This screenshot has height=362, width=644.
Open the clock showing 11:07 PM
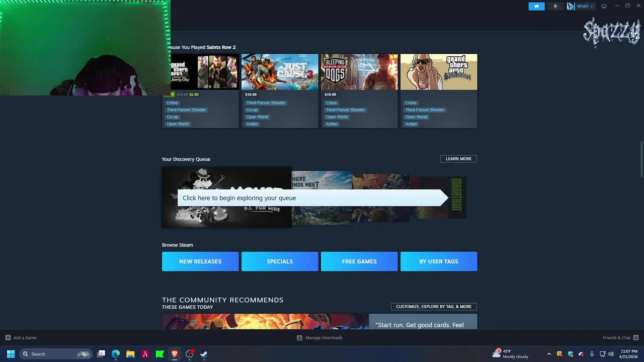(629, 354)
